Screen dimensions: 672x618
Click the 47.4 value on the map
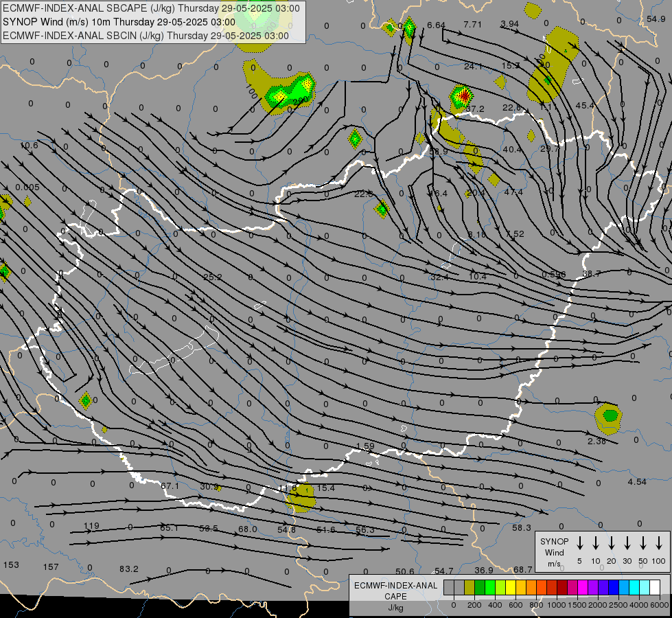[513, 192]
